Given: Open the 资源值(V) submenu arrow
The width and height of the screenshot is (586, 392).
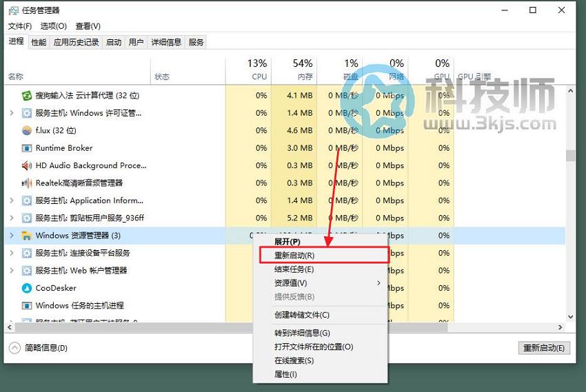Looking at the screenshot, I should 378,283.
